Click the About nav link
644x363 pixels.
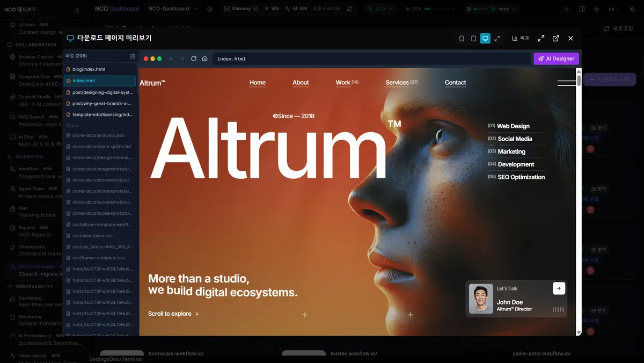[x=301, y=83]
